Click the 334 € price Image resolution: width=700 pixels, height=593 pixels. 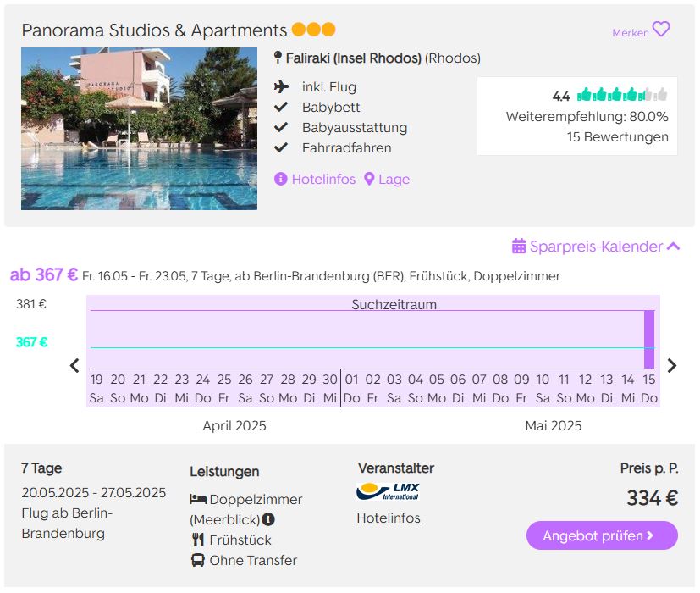coord(653,498)
